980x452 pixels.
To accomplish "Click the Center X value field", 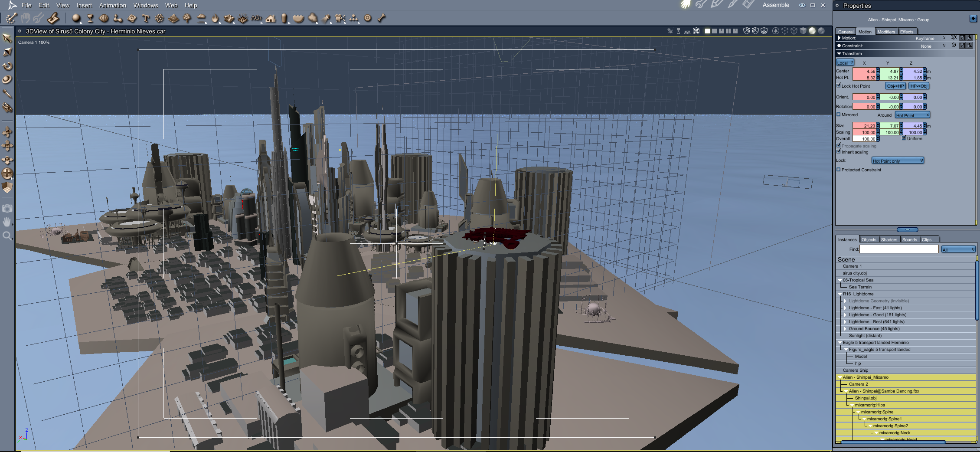I will click(x=865, y=71).
